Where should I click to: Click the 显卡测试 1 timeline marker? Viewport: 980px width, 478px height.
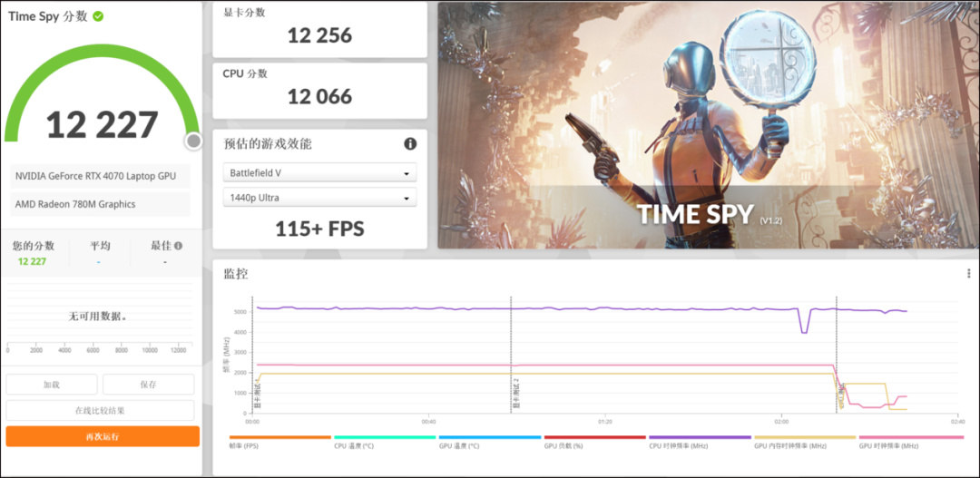[x=257, y=393]
